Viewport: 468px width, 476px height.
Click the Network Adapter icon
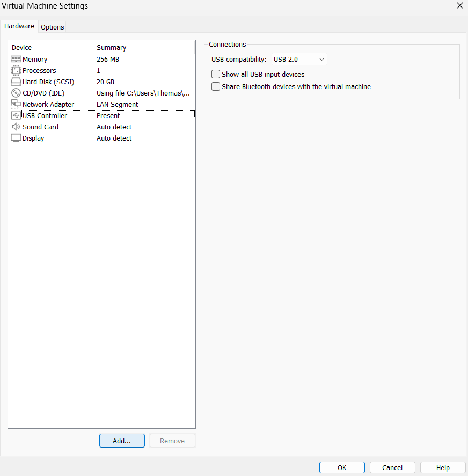(x=16, y=104)
